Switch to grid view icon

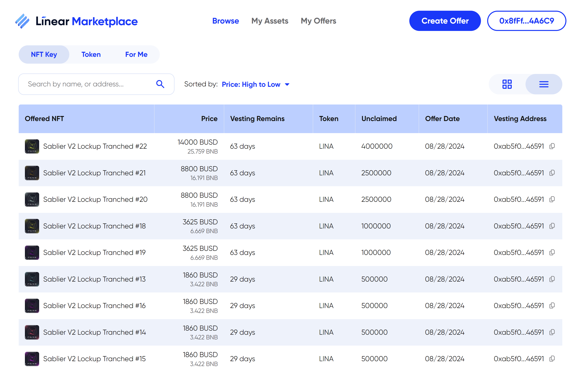507,84
